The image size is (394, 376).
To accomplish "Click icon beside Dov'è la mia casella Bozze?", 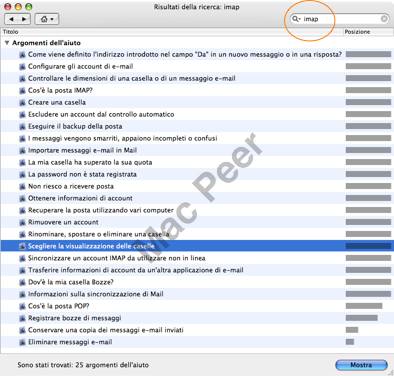I will (x=22, y=282).
